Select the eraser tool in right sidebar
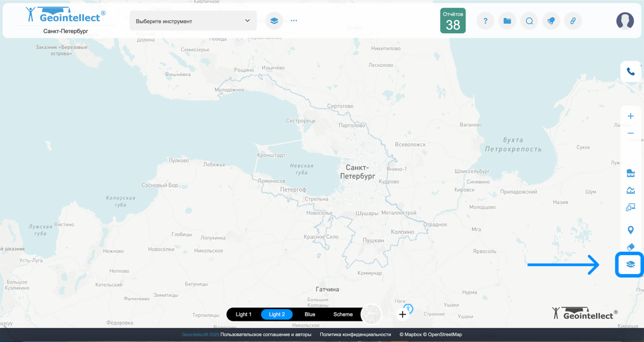The image size is (644, 342). 630,247
